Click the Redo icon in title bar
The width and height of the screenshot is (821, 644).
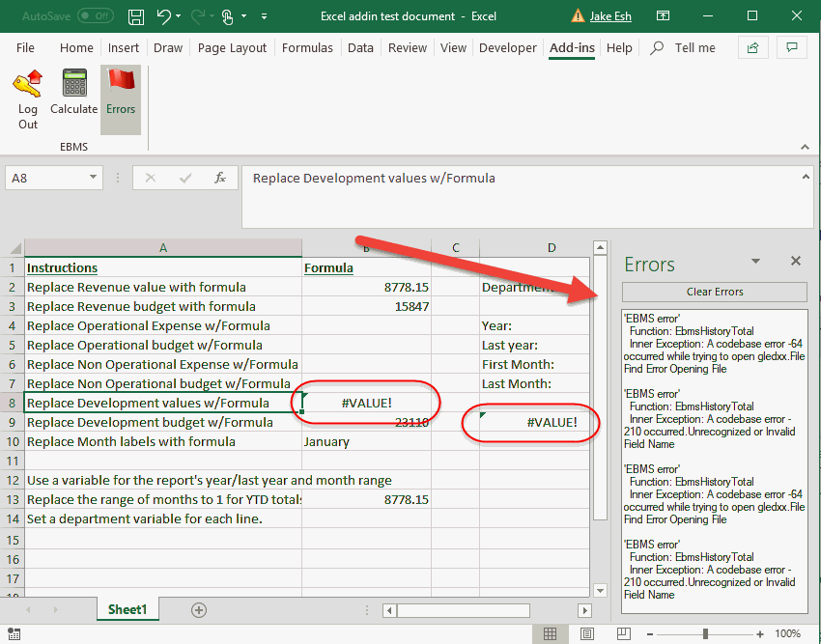(x=197, y=16)
